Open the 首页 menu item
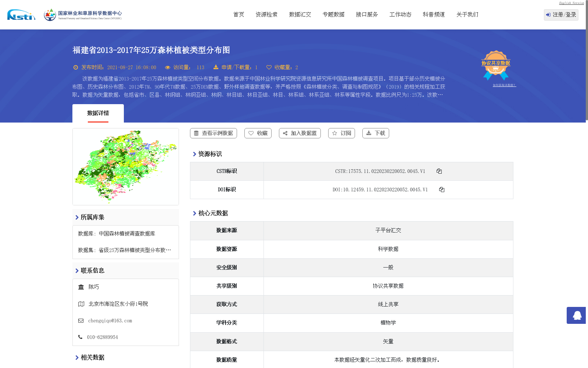The image size is (588, 368). coord(239,15)
